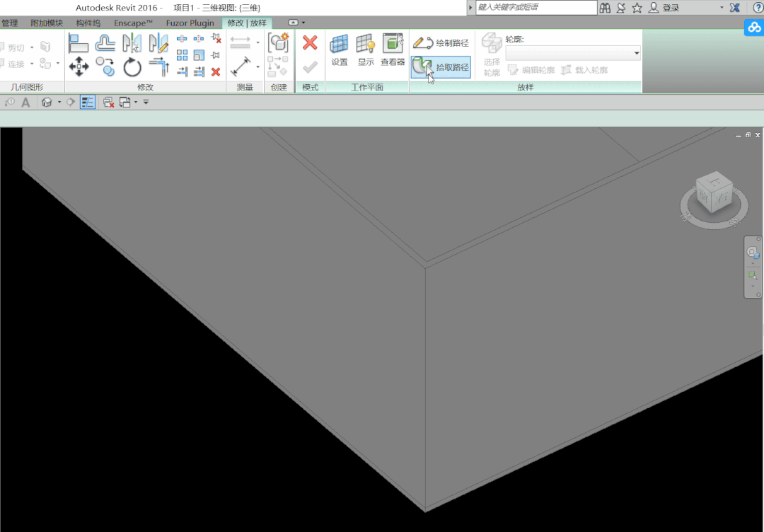This screenshot has height=532, width=764.
Task: Select the Copy tool icon
Action: pyautogui.click(x=105, y=66)
